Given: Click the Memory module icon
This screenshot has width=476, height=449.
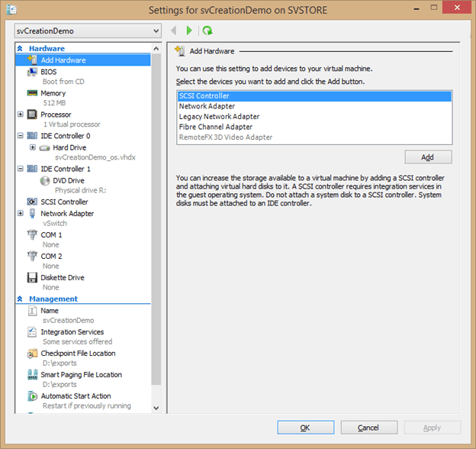Looking at the screenshot, I should [x=32, y=93].
